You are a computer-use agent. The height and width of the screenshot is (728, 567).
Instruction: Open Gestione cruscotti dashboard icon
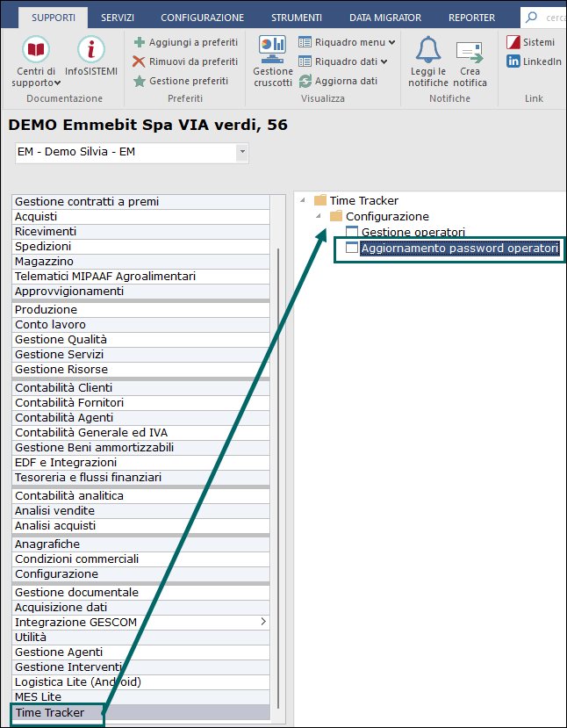272,49
